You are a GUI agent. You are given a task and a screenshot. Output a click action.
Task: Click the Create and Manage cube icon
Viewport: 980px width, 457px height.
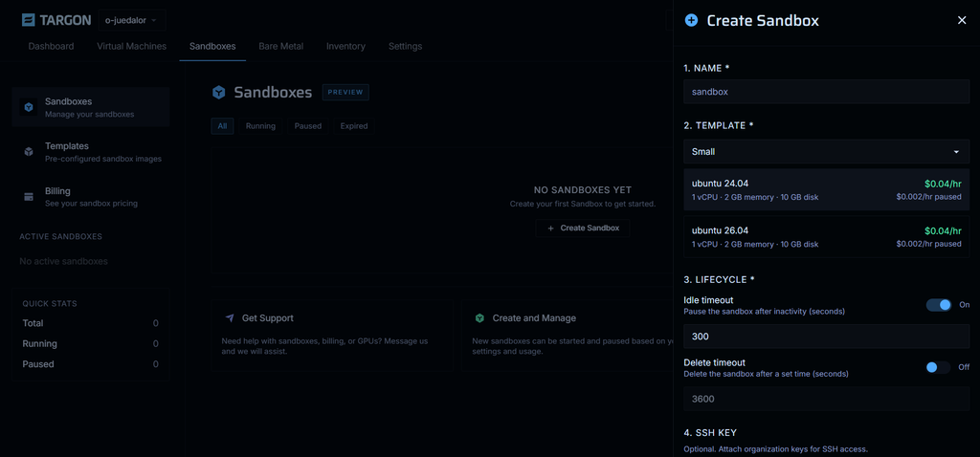479,318
